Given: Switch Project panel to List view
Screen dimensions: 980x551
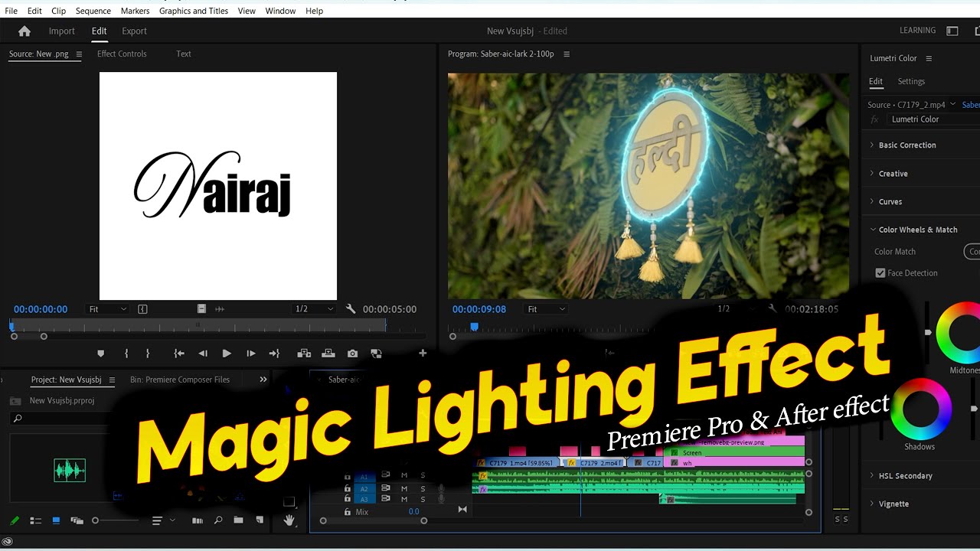Looking at the screenshot, I should 35,520.
